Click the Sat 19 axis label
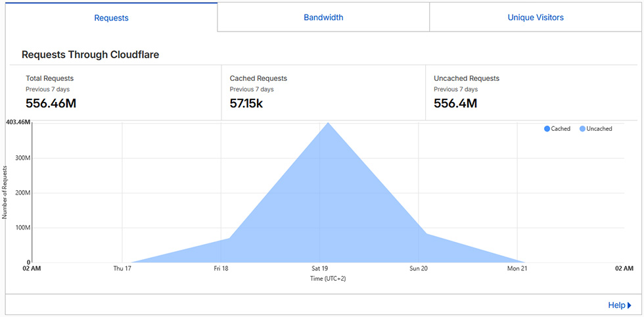The height and width of the screenshot is (317, 644). [319, 269]
